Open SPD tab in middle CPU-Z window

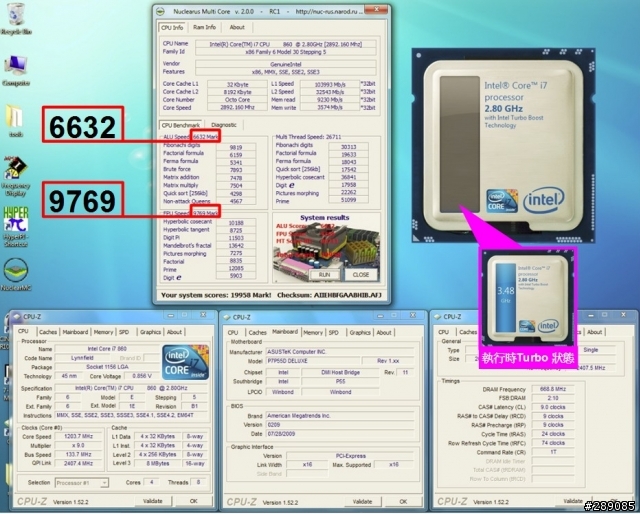(334, 333)
